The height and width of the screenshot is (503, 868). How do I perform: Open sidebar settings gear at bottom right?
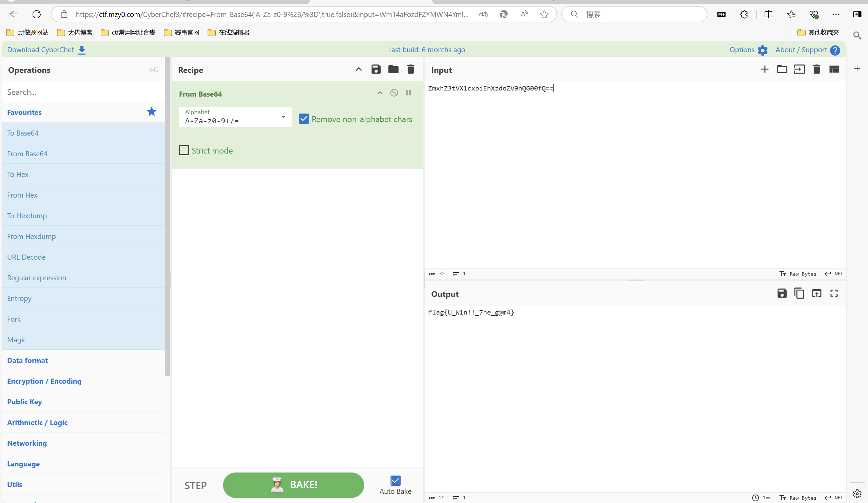[x=857, y=494]
